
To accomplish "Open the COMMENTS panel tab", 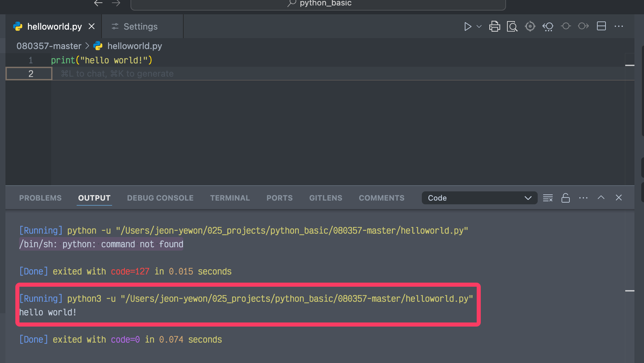I will click(x=381, y=198).
